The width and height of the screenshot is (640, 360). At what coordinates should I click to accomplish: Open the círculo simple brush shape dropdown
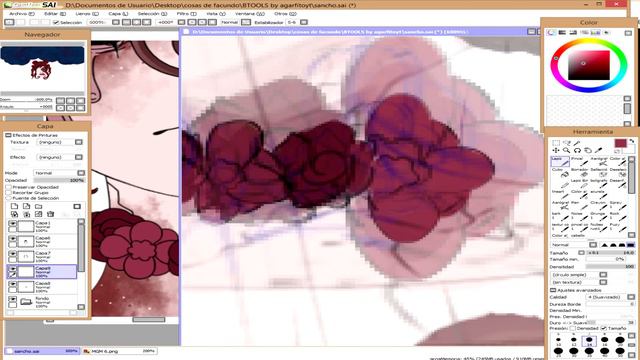603,275
